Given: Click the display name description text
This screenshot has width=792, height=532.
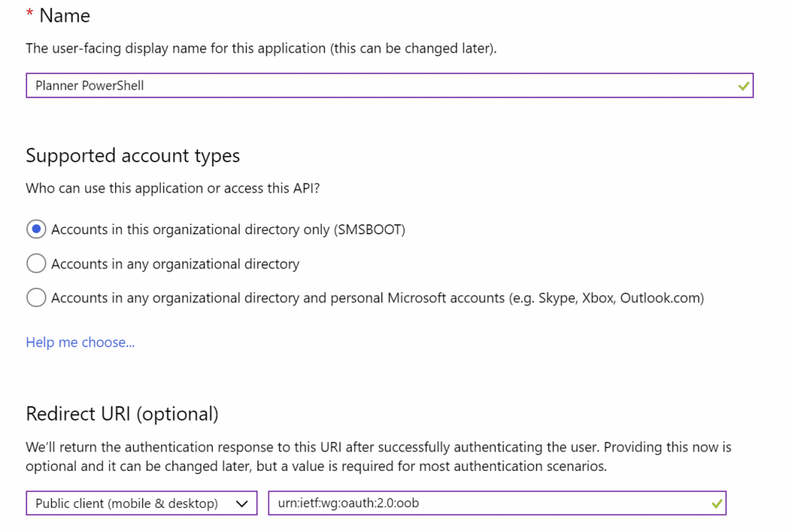Looking at the screenshot, I should (x=263, y=48).
